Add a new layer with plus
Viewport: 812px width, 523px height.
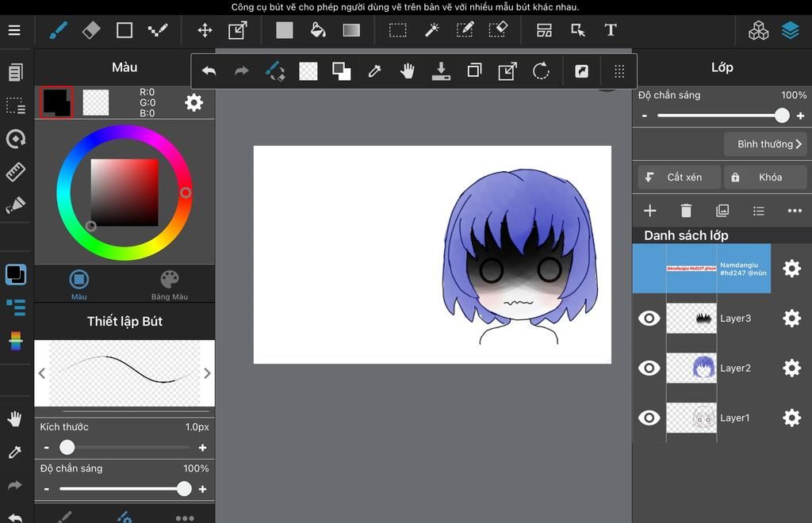pos(650,211)
